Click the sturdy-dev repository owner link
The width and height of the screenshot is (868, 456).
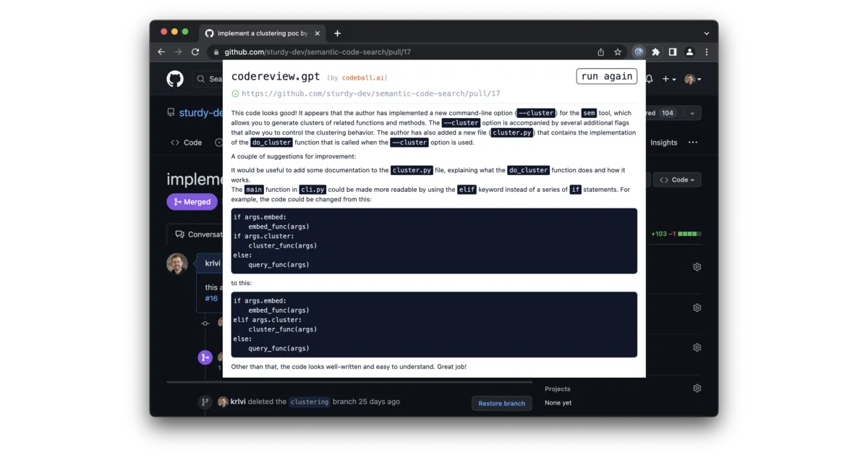[200, 113]
